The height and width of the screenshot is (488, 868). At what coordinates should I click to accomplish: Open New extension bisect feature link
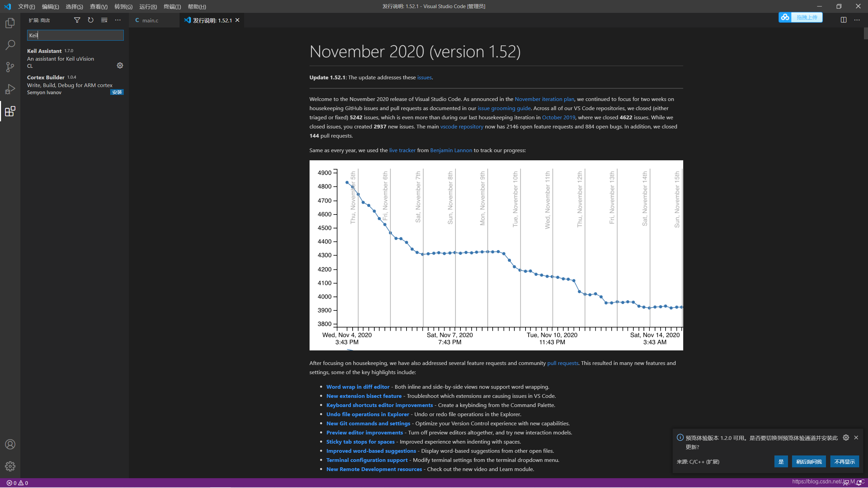[364, 396]
